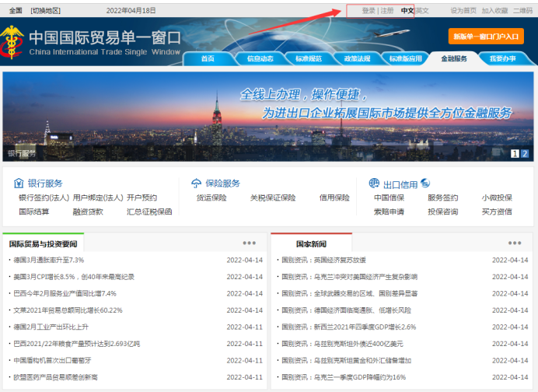Screen dimensions: 538x392
Task: Open news 巴西2021/22年粮食产量预计达到2.693亿吨
Action: coord(76,344)
